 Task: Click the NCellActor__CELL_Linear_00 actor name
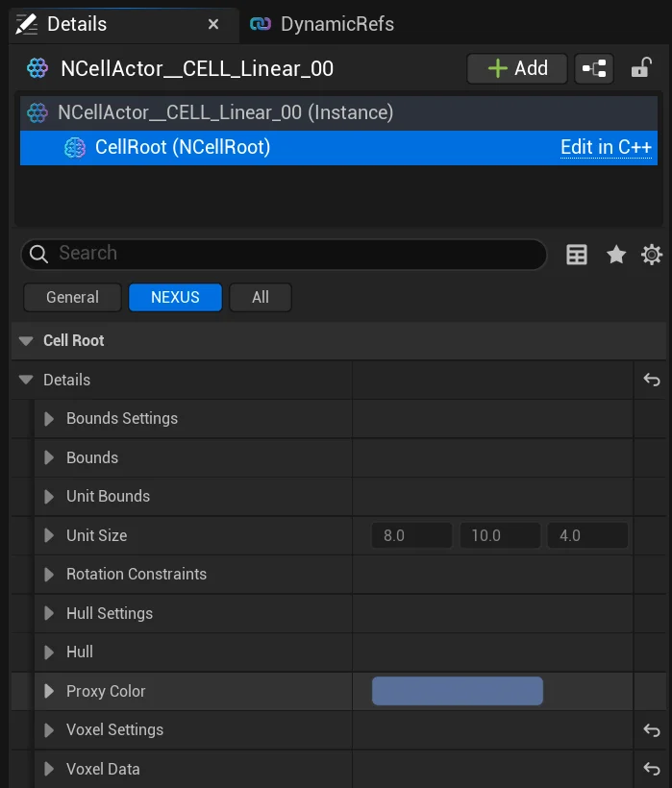coord(197,69)
